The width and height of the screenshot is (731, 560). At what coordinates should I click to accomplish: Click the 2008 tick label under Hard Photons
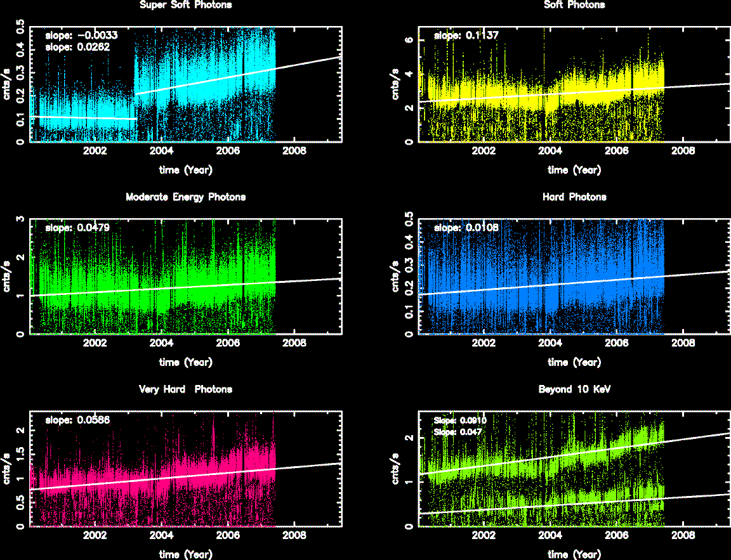(682, 344)
